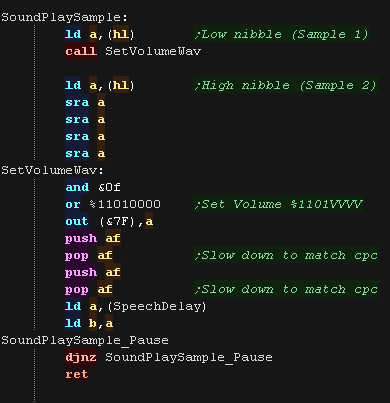Click the ld b,a instruction
This screenshot has width=390, height=403.
tap(89, 323)
